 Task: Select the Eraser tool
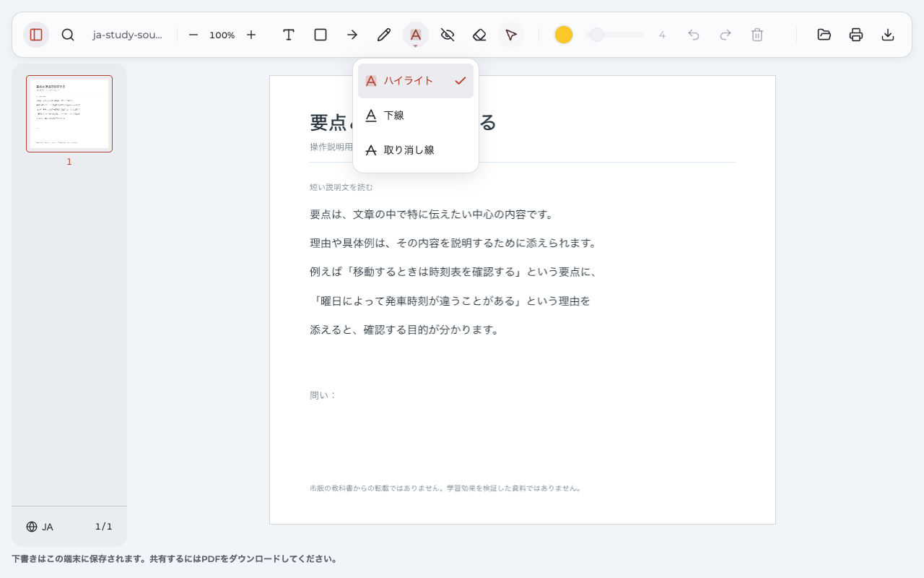479,35
